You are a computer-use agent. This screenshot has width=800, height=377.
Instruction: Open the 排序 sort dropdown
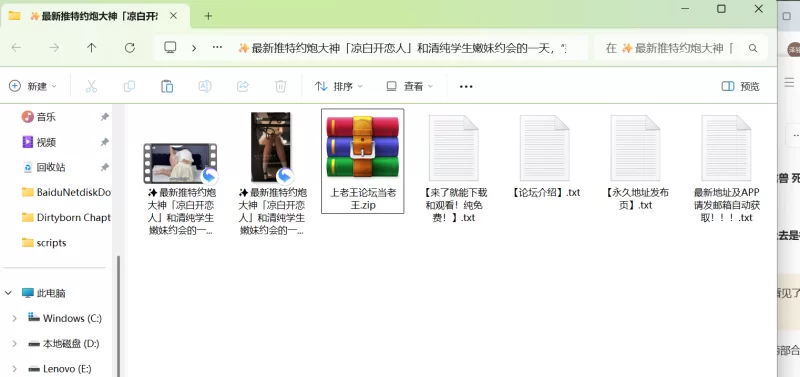(338, 86)
